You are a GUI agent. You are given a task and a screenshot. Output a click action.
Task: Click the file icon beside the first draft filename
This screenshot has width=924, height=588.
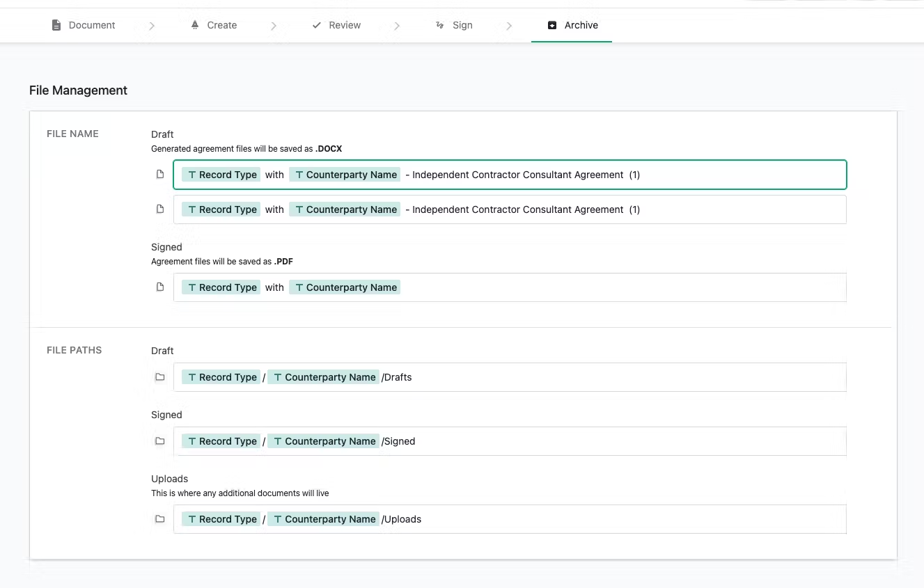(x=159, y=174)
